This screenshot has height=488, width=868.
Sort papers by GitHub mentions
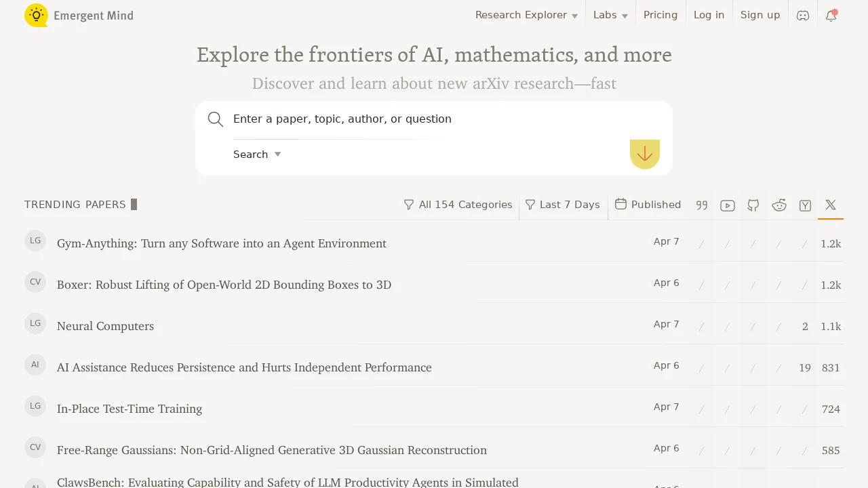[753, 205]
